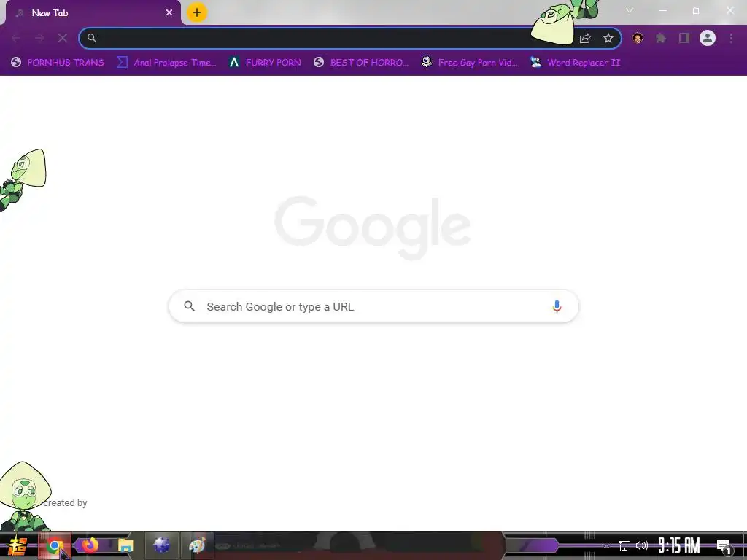Open the Extensions puzzle-piece menu
Screen dimensions: 747x560
pos(661,38)
